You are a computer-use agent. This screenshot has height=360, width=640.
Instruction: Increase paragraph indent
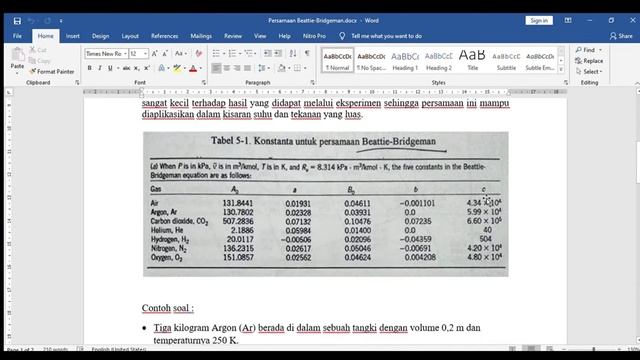pos(278,53)
